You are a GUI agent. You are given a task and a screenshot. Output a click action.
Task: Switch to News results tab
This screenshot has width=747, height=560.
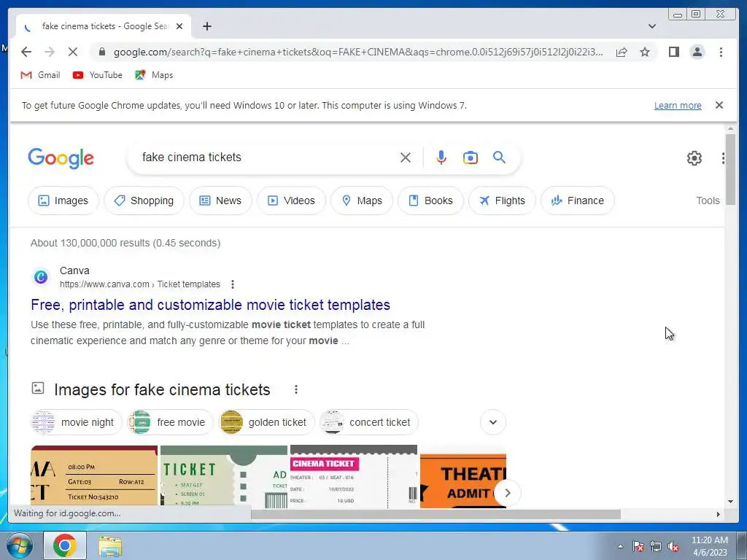point(220,201)
